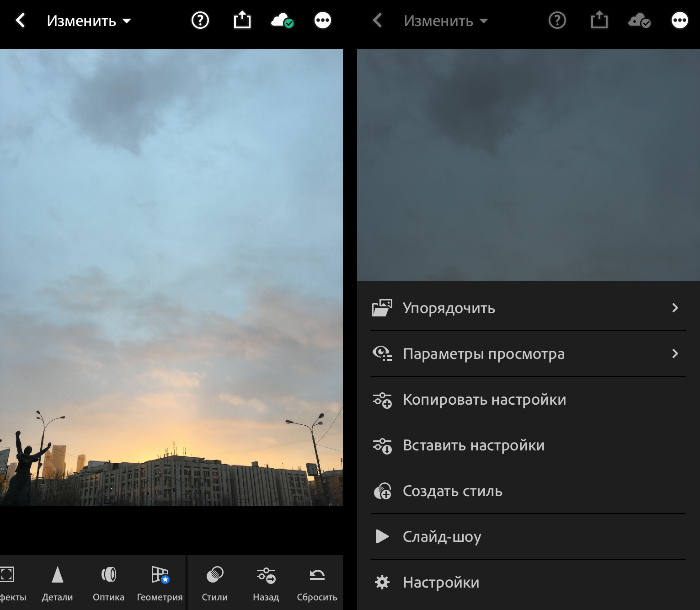This screenshot has height=610, width=700.
Task: Check cloud sync status on left screen
Action: 282,21
